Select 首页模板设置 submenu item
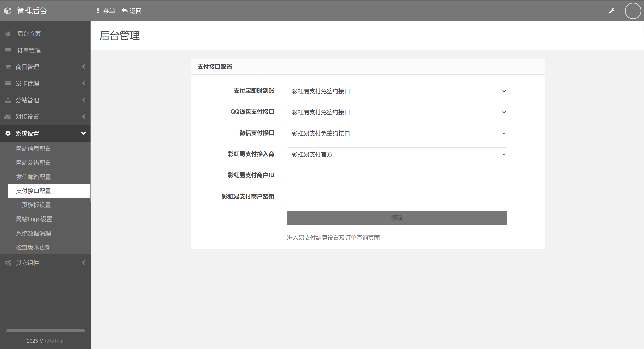 click(x=33, y=205)
